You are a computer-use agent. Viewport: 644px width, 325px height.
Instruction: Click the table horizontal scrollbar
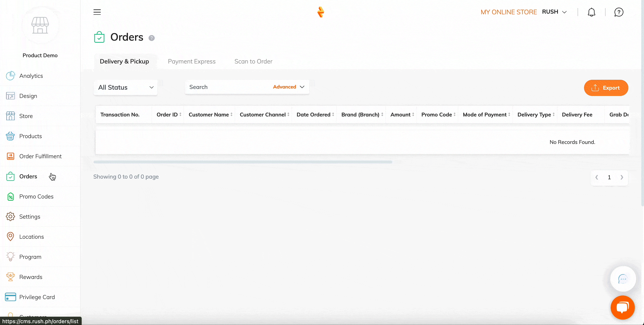click(x=243, y=162)
